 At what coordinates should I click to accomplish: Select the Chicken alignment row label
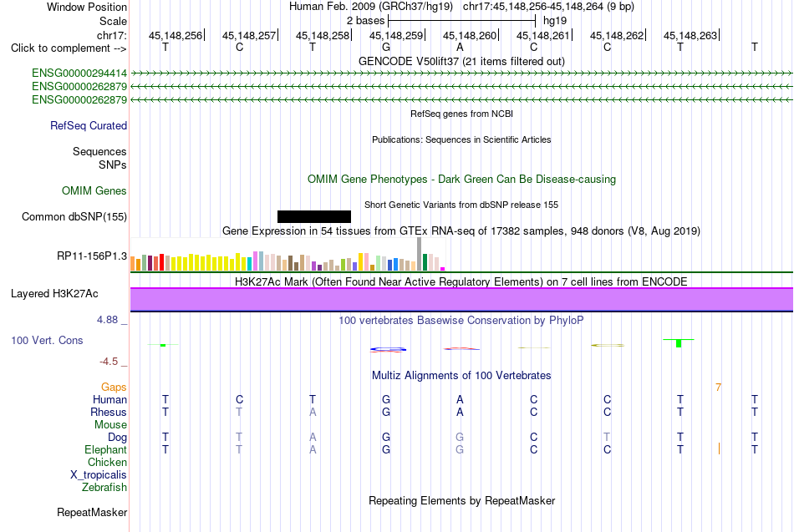point(107,462)
